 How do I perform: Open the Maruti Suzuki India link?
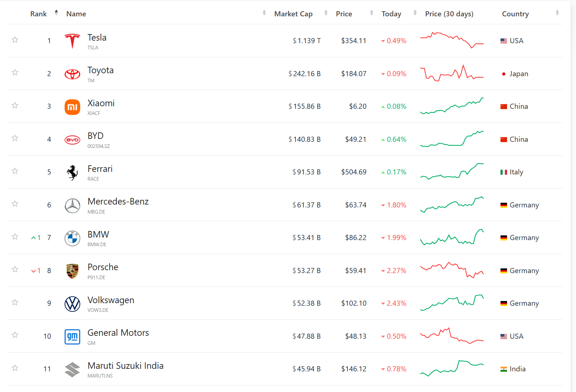tap(126, 366)
